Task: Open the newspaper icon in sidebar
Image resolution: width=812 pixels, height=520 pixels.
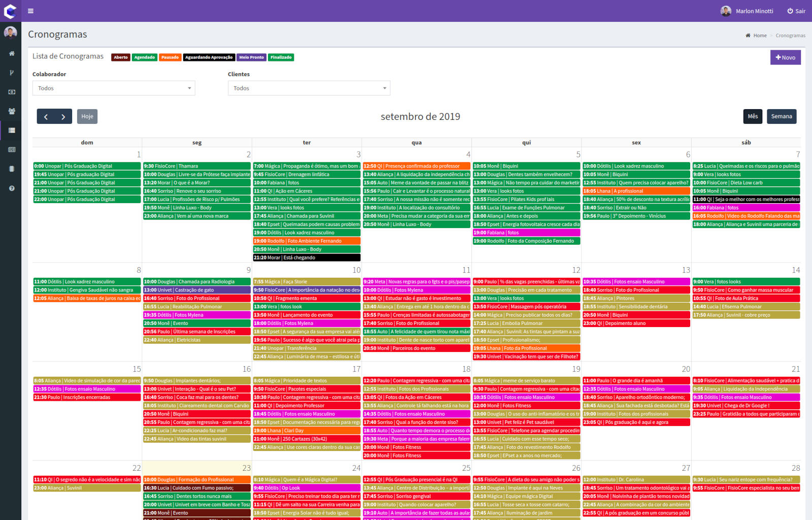Action: pyautogui.click(x=11, y=150)
